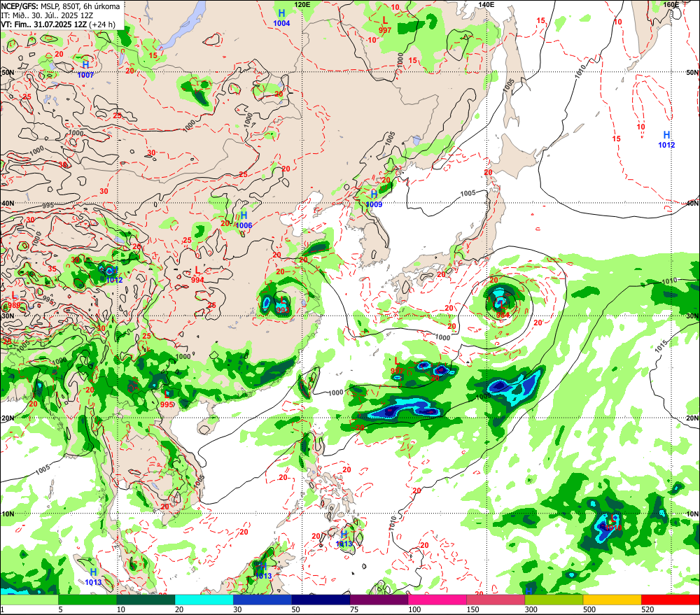
Task: Click the 'H 1012' marker over the Pacific
Action: pos(666,140)
